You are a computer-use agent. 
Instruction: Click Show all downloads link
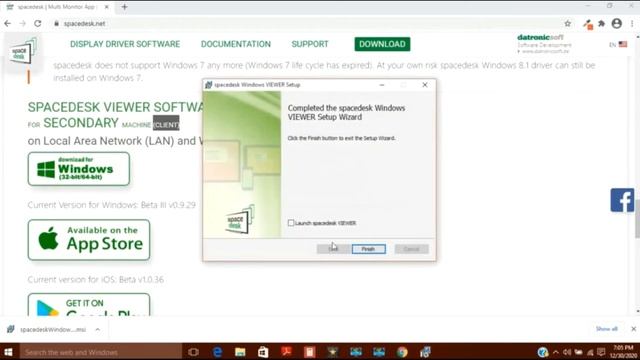607,329
